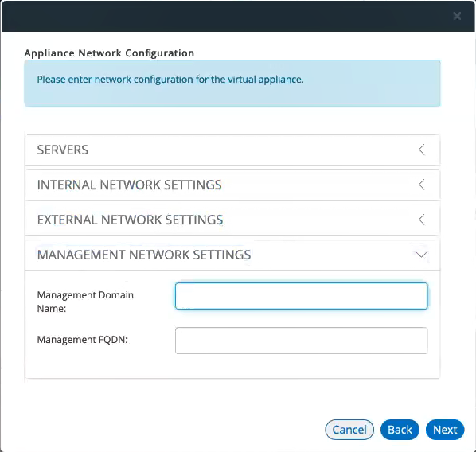Click the Management FQDN label
The image size is (476, 452).
[82, 339]
